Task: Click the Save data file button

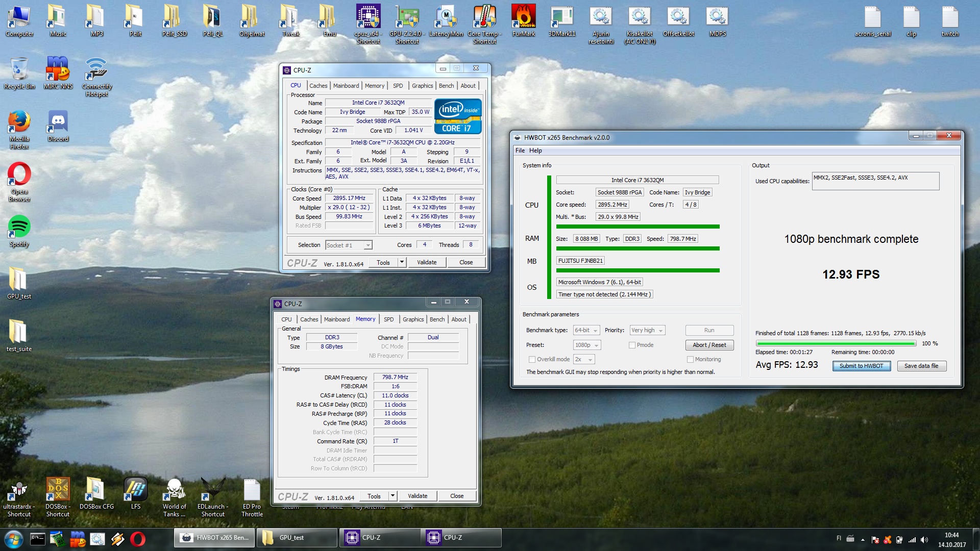Action: (921, 366)
